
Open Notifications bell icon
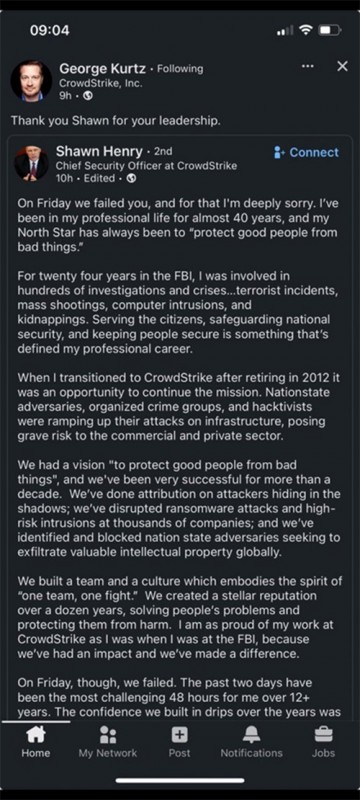pos(251,735)
